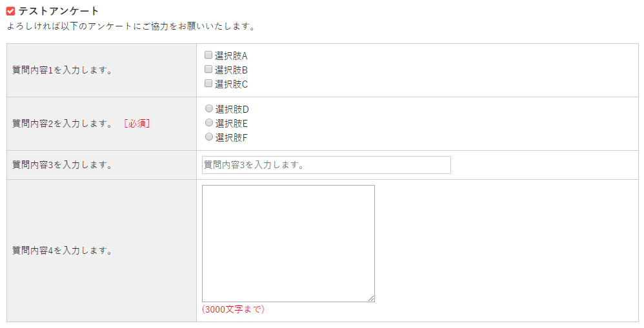Check the 選択肢A checkbox
This screenshot has height=328, width=644.
[208, 55]
